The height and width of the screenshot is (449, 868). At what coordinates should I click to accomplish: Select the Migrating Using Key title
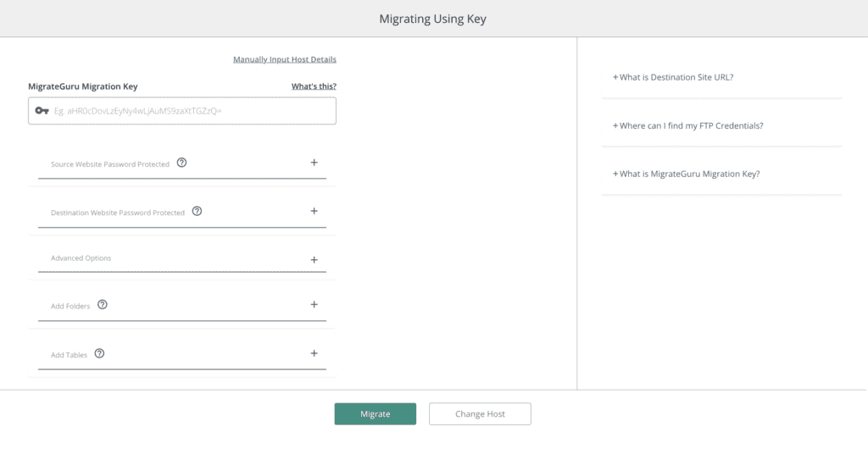coord(433,19)
